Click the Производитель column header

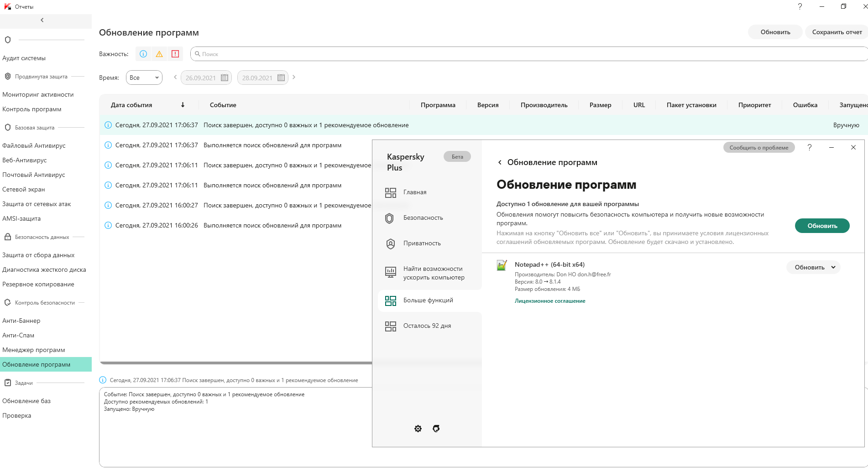(x=544, y=105)
